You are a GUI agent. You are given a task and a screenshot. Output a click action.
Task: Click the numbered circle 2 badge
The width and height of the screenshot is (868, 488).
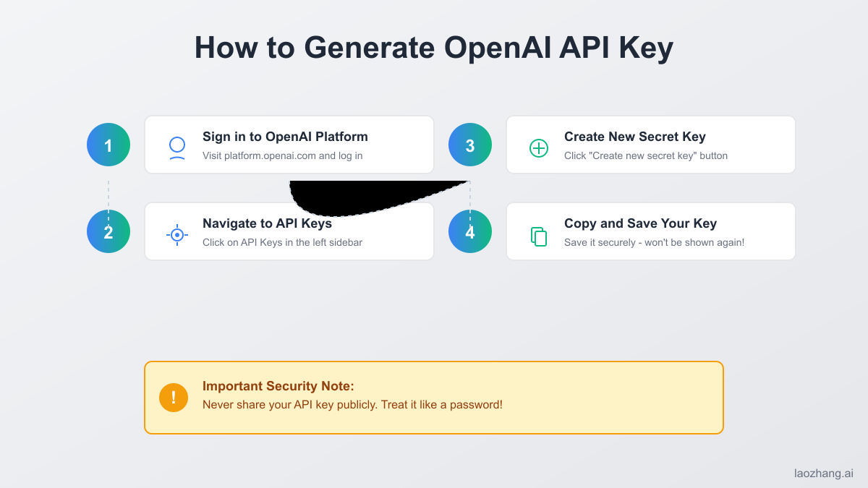(x=109, y=231)
